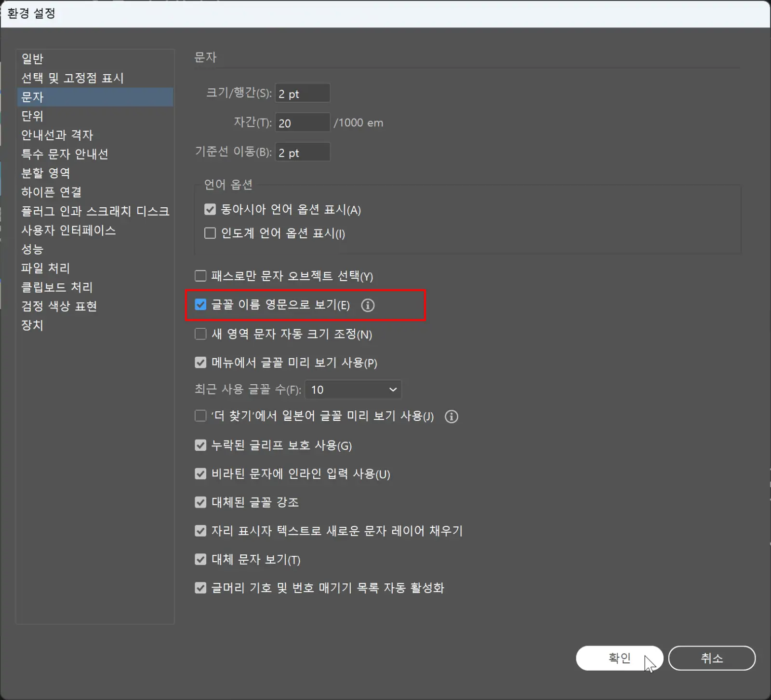Enable 패스로만 문자 오브젝트 선택 checkbox

click(200, 276)
